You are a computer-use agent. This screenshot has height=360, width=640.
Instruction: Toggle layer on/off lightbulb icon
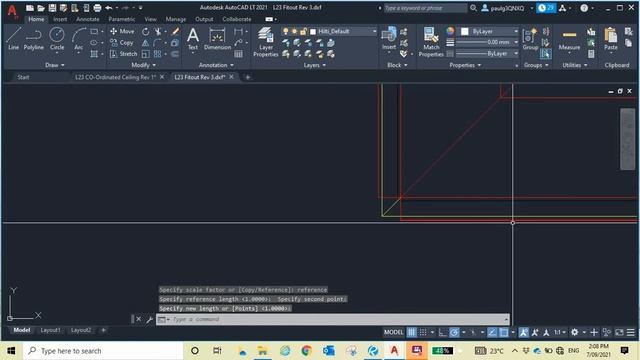pyautogui.click(x=286, y=31)
